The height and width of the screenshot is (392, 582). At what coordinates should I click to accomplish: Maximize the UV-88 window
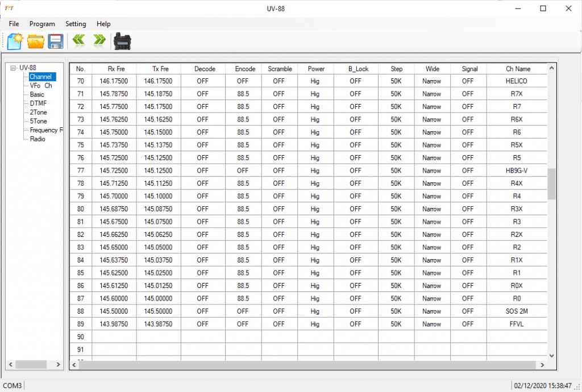tap(543, 9)
